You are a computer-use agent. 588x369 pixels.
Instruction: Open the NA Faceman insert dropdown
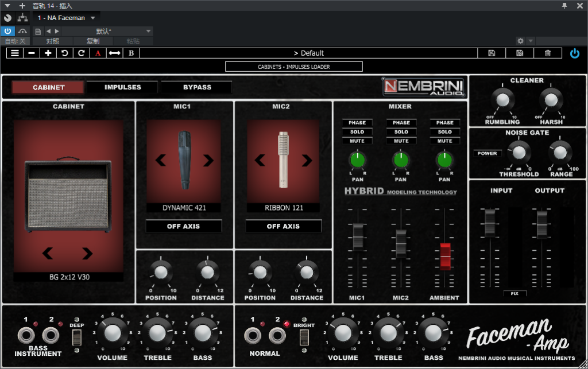(x=93, y=18)
